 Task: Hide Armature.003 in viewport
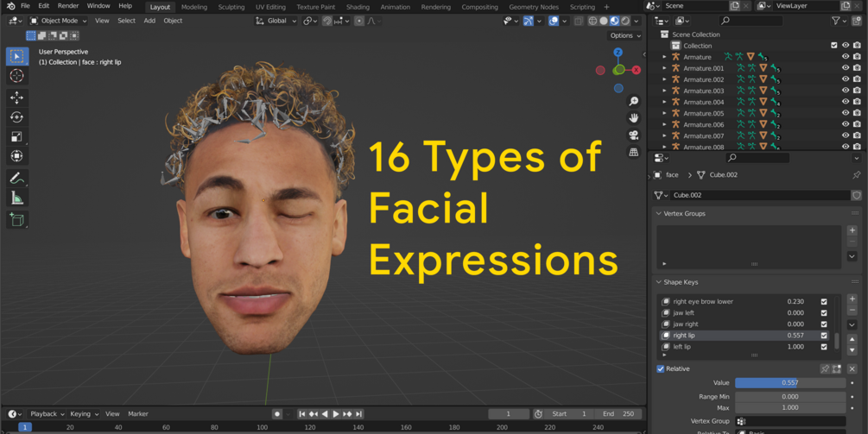point(846,91)
